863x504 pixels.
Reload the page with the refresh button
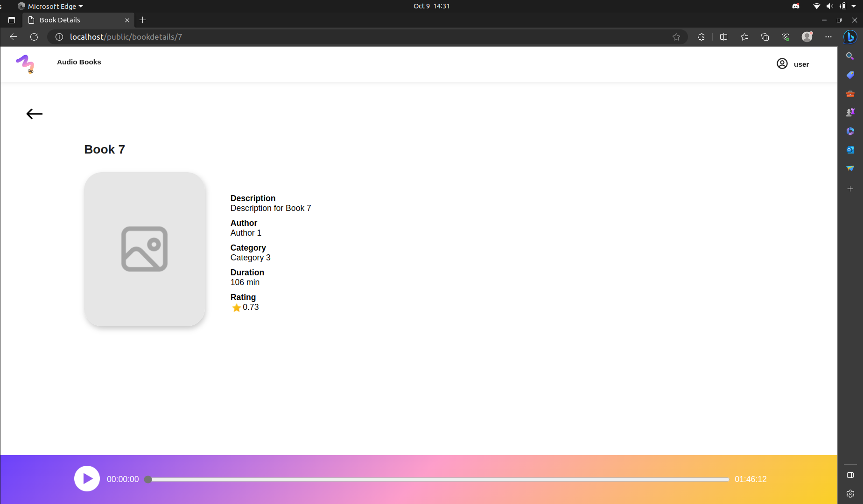pos(34,37)
